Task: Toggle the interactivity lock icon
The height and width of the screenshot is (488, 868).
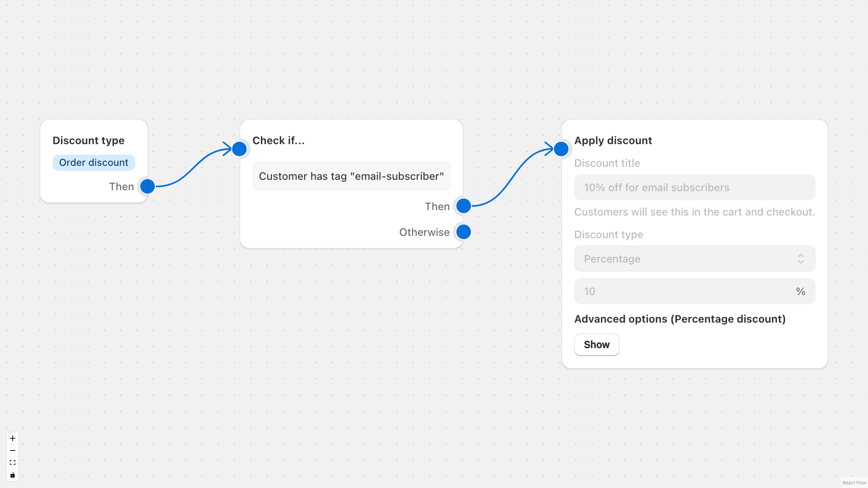Action: coord(12,474)
